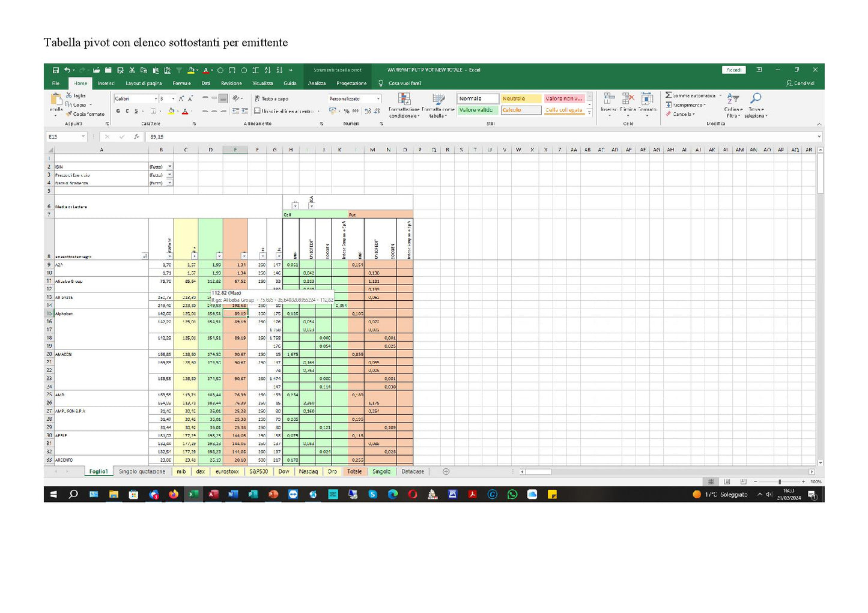The height and width of the screenshot is (613, 868).
Task: Open the Data di Scadenza filter dropdown
Action: point(170,183)
